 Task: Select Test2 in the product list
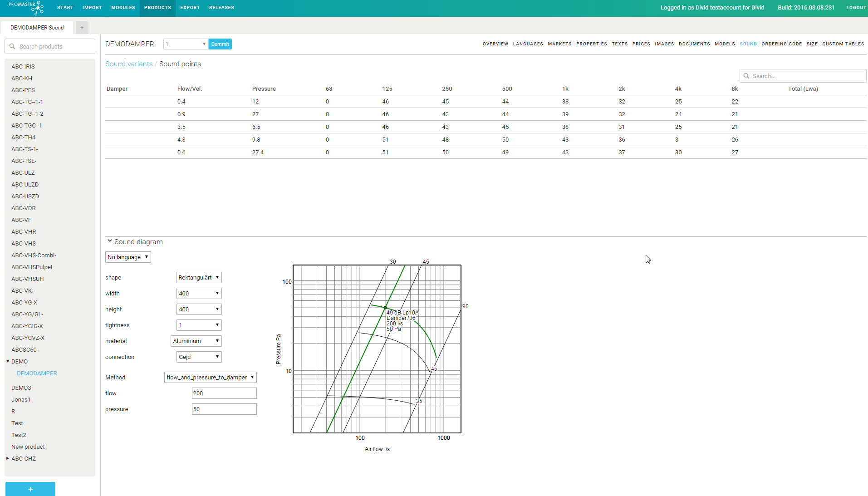pyautogui.click(x=19, y=435)
